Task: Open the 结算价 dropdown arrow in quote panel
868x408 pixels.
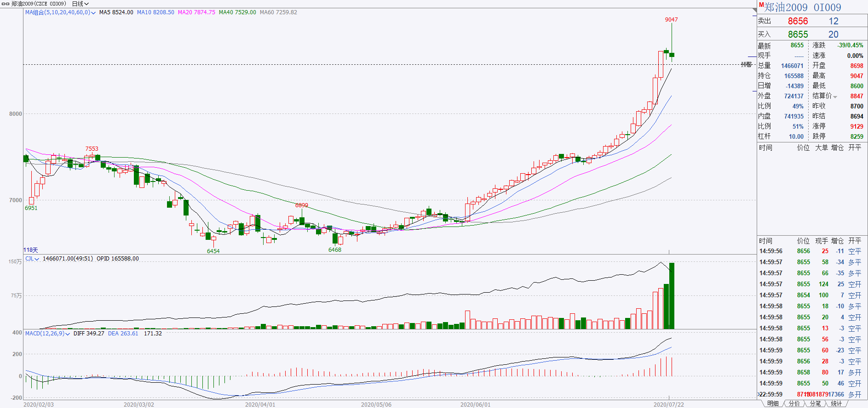Action: point(835,96)
